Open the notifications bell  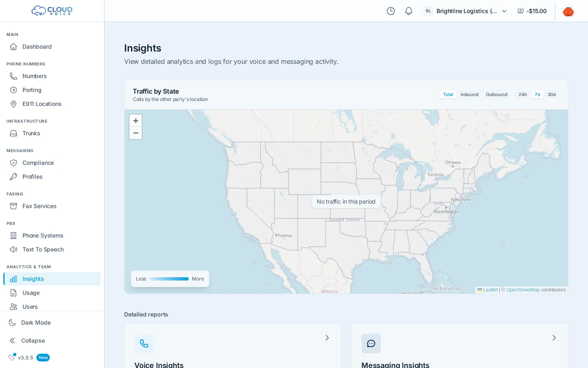409,11
